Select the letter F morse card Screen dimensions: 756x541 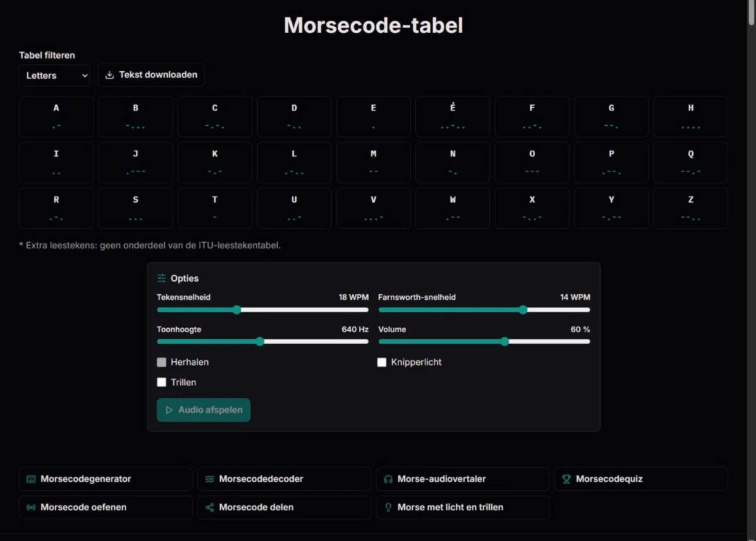pyautogui.click(x=532, y=117)
